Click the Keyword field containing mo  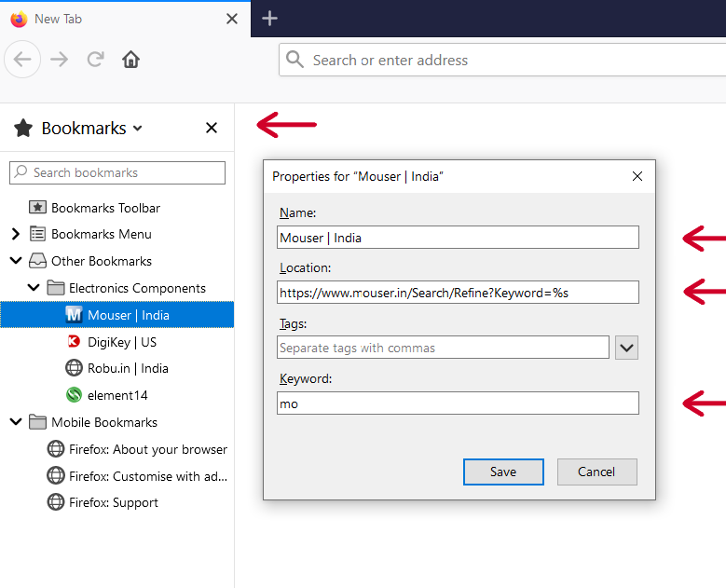pos(458,403)
